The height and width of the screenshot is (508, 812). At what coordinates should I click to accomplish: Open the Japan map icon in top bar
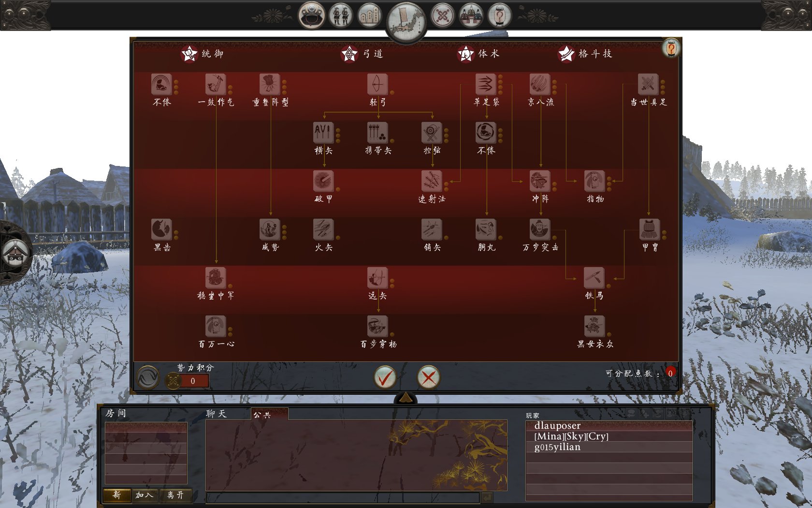(x=406, y=20)
